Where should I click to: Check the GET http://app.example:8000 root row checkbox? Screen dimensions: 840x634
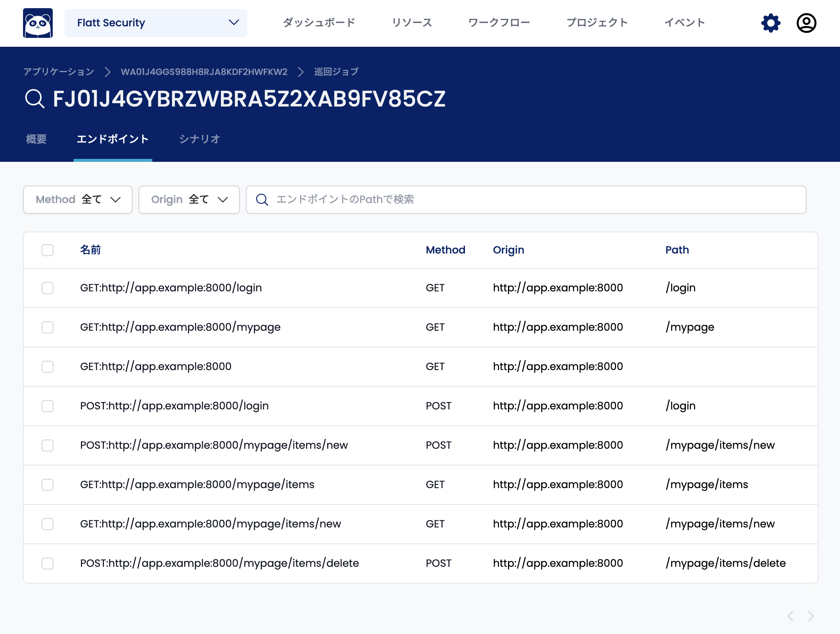tap(48, 367)
